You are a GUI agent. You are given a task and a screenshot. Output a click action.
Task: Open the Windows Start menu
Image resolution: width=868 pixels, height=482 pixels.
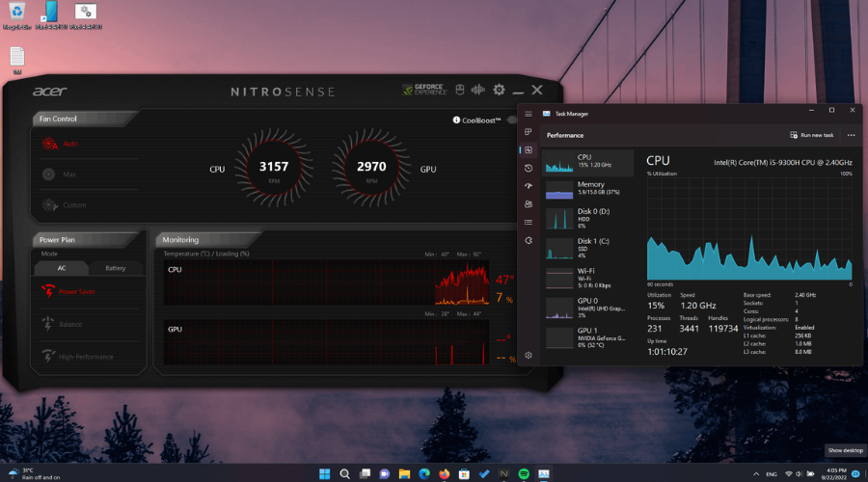(x=324, y=473)
